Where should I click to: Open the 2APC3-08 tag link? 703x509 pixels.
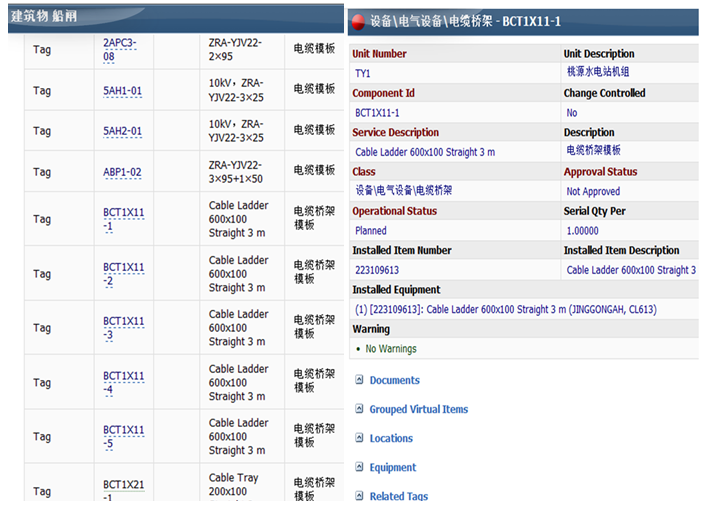coord(120,49)
